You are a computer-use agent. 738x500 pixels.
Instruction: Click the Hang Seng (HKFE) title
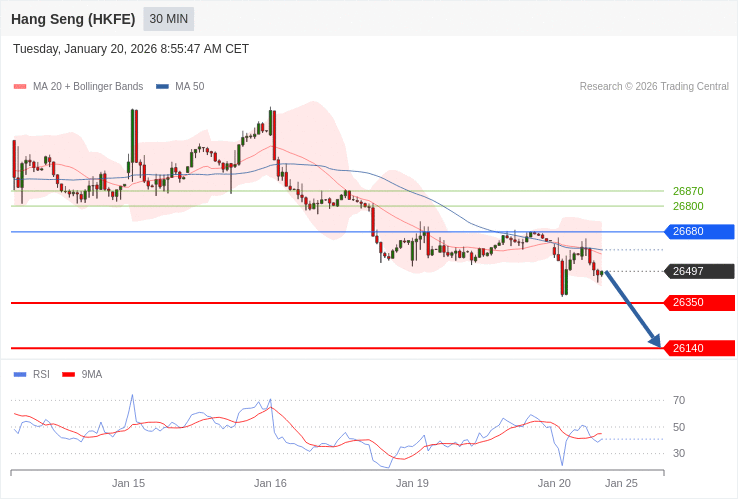coord(73,19)
